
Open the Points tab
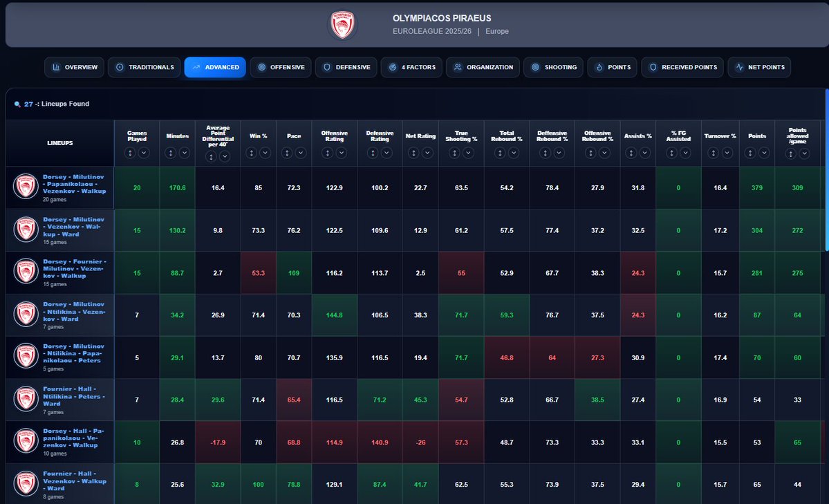tap(612, 67)
